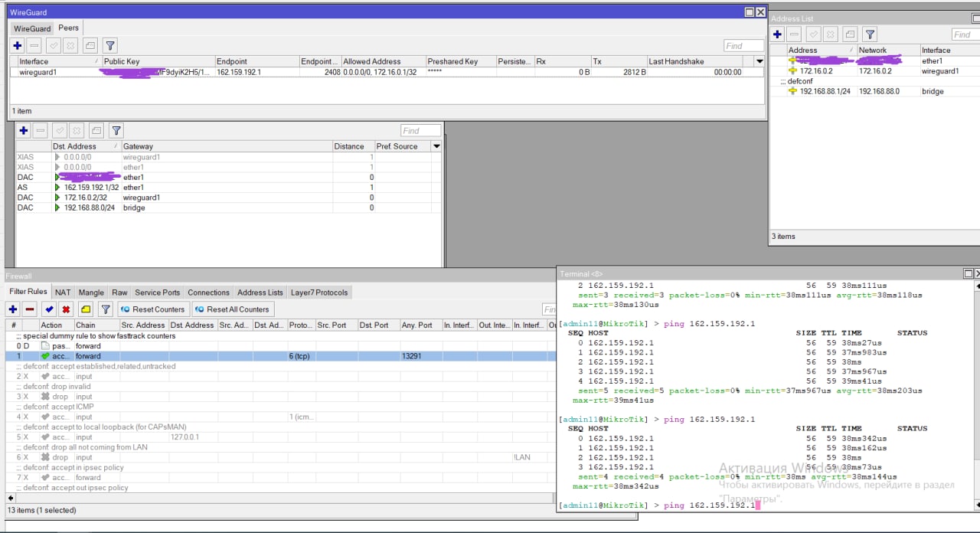Open filter funnel in Firewall toolbar
Screen dimensions: 980x533
tap(106, 309)
